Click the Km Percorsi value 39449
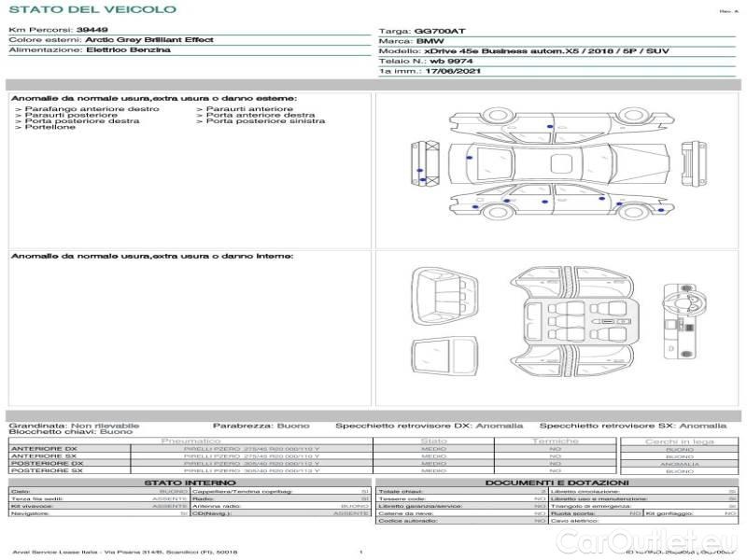This screenshot has height=560, width=747. 92,30
